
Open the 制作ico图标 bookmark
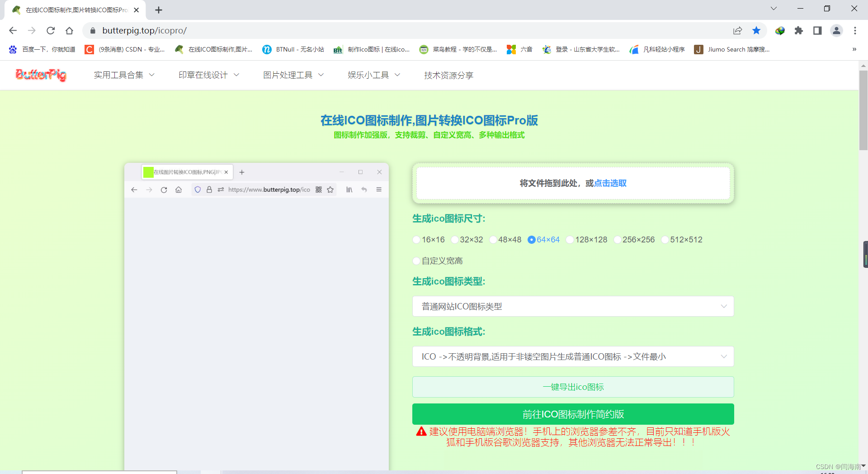372,49
